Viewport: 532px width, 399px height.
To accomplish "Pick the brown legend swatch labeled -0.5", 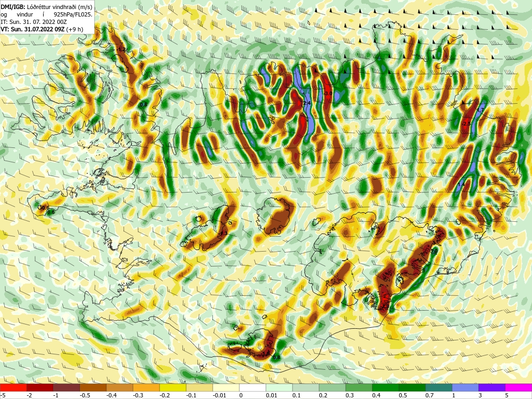I will [93, 387].
